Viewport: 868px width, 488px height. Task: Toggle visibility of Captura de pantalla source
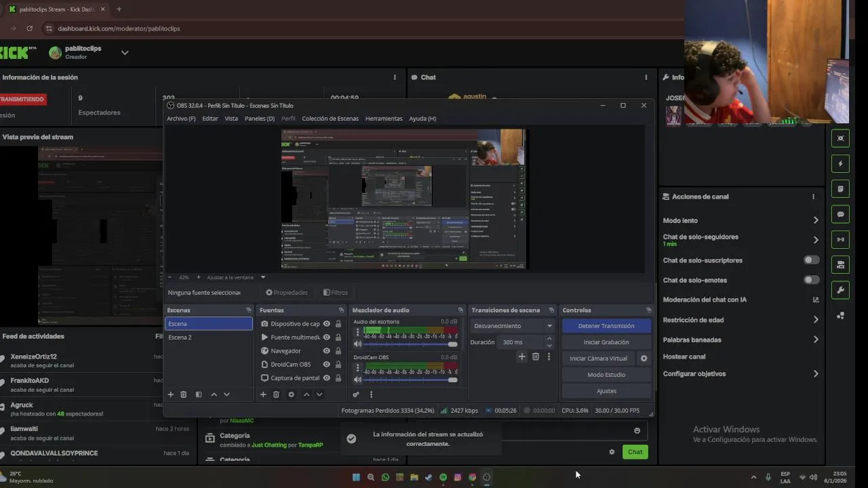pyautogui.click(x=327, y=378)
